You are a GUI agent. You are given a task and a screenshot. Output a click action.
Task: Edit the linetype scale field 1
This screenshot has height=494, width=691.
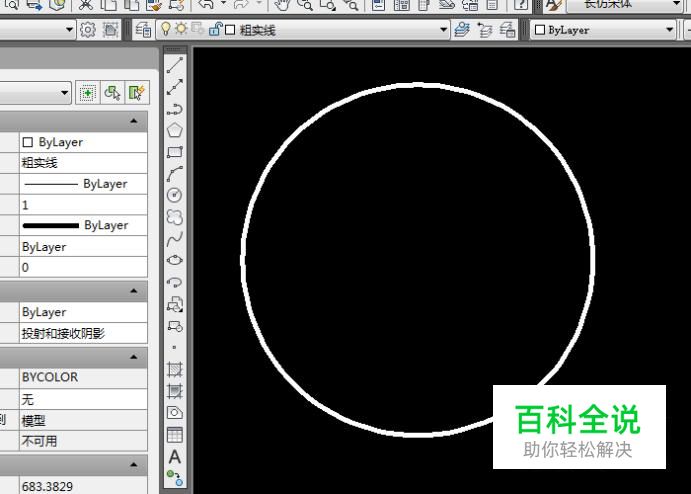[x=83, y=204]
